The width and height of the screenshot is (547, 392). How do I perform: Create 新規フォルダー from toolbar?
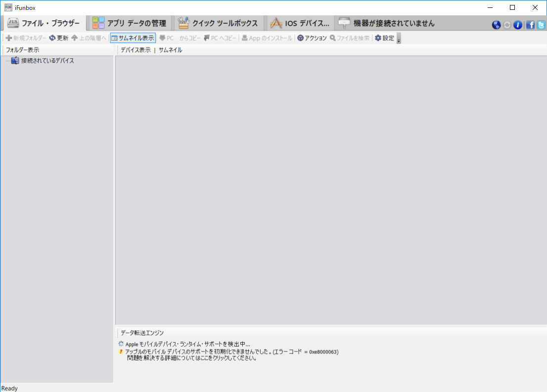point(26,38)
